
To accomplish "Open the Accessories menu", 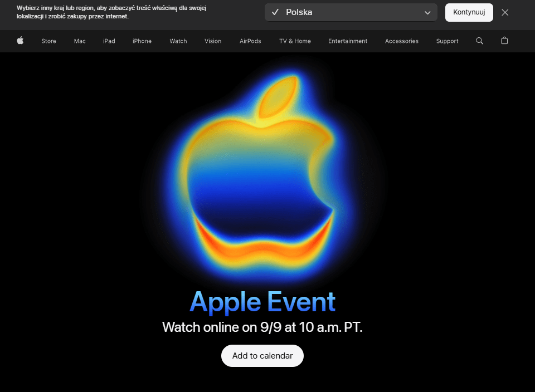I will (402, 41).
